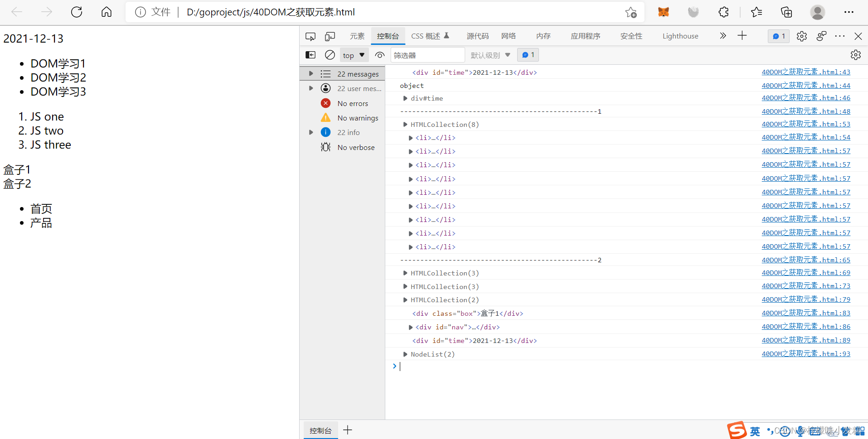Viewport: 868px width, 439px height.
Task: Open source link html:65
Action: pos(806,260)
